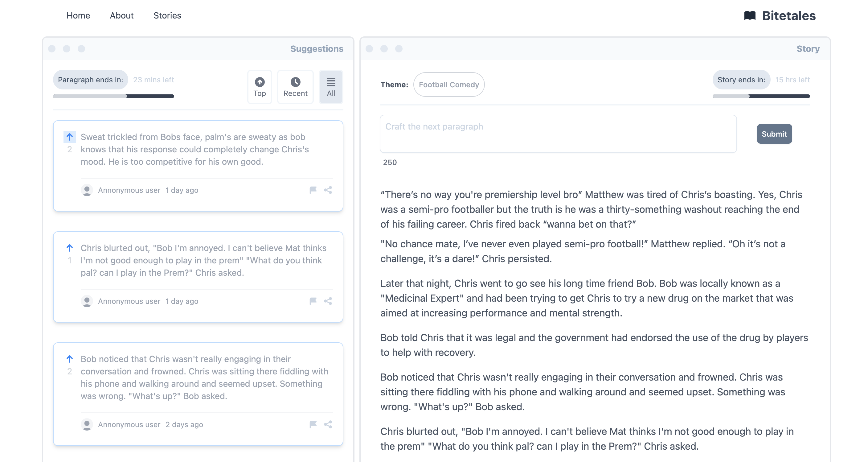Show All suggestions
The width and height of the screenshot is (868, 462).
(x=331, y=87)
